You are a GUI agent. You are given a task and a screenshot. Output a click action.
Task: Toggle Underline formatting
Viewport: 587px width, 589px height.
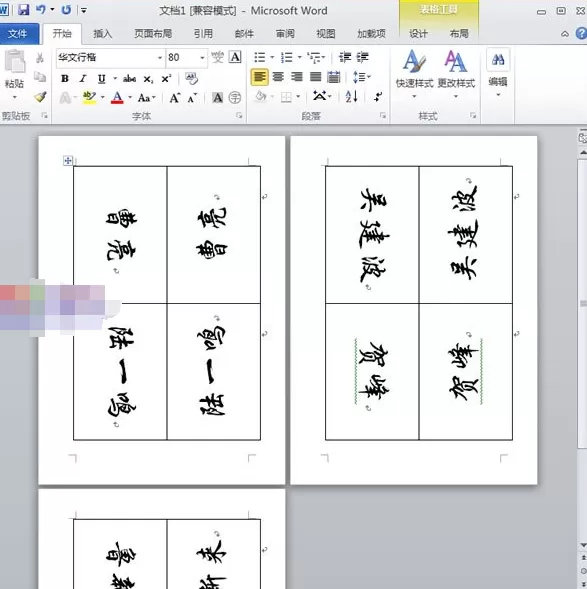(101, 79)
